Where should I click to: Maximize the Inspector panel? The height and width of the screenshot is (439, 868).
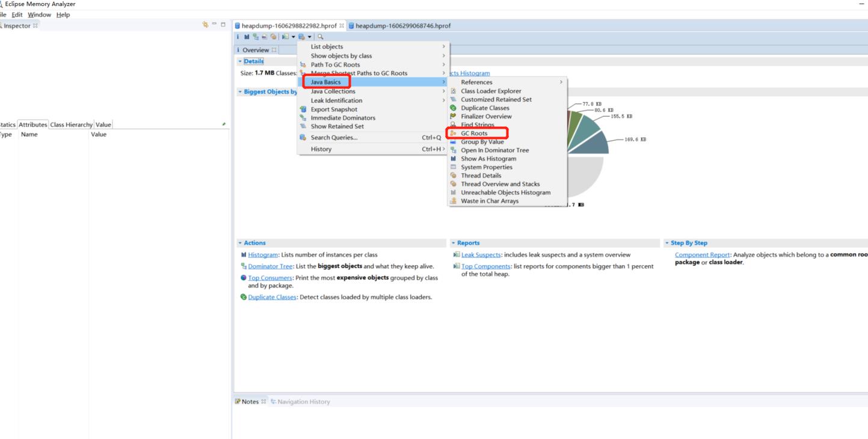[223, 26]
